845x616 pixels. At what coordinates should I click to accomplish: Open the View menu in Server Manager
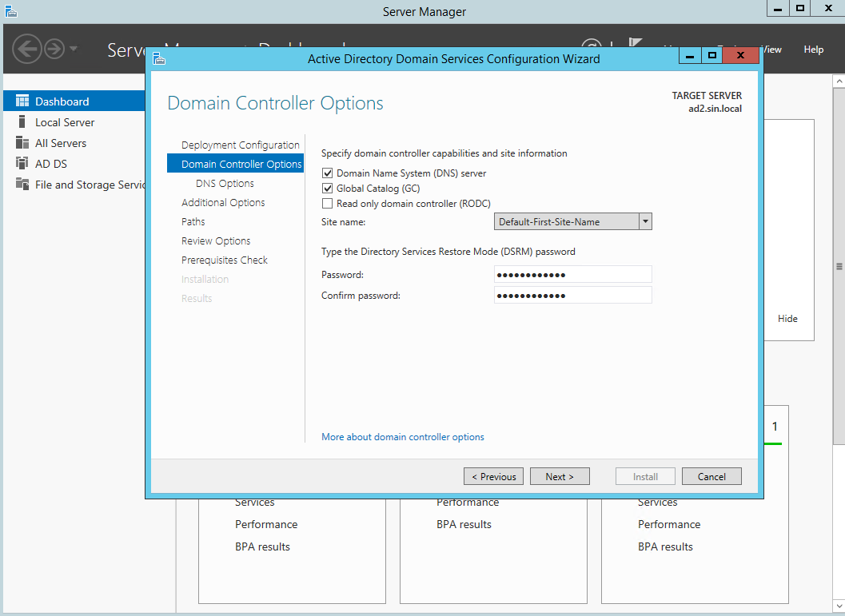(773, 49)
